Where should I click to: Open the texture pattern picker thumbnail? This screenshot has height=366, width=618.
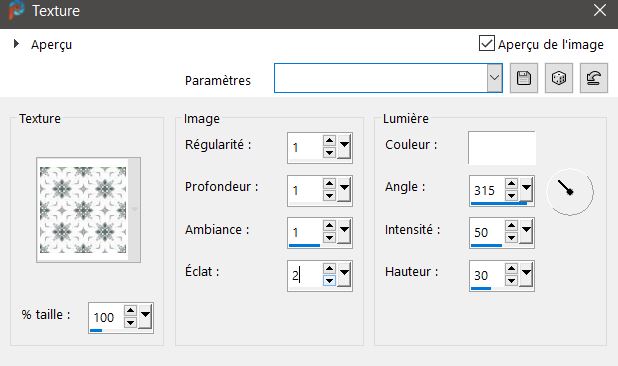coord(88,210)
